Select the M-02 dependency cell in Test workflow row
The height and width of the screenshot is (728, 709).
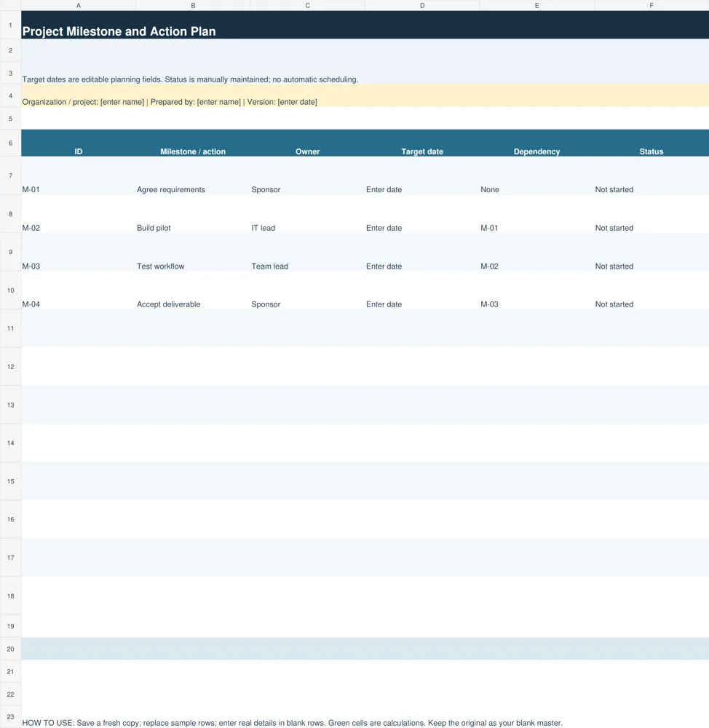coord(537,252)
